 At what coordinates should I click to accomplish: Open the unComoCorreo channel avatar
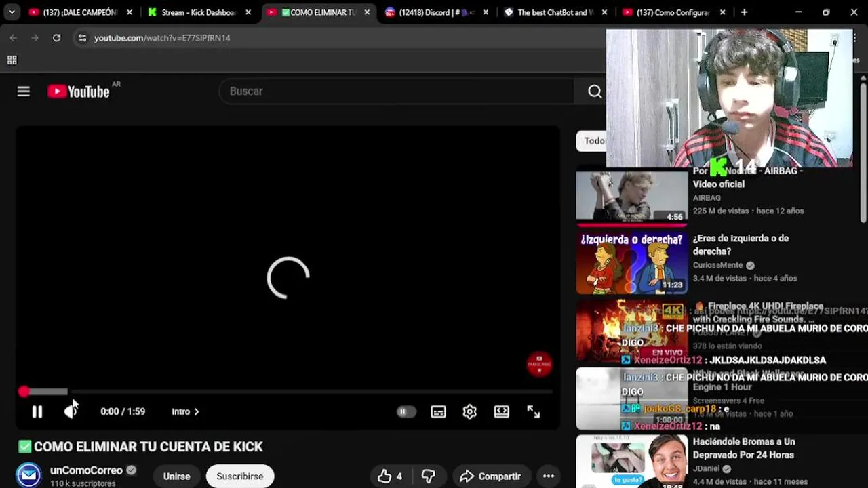(28, 475)
